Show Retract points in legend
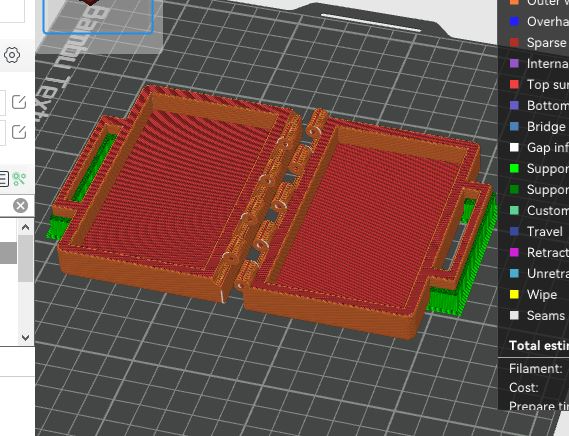 click(540, 252)
